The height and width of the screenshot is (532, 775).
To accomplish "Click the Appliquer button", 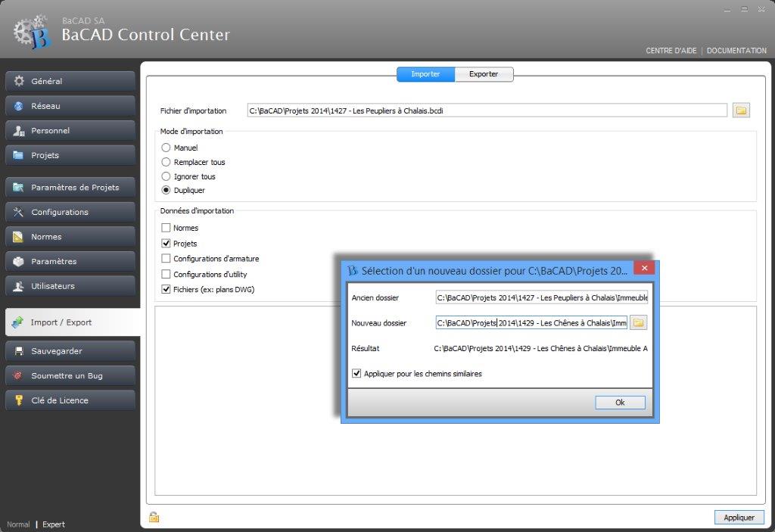I will 739,517.
